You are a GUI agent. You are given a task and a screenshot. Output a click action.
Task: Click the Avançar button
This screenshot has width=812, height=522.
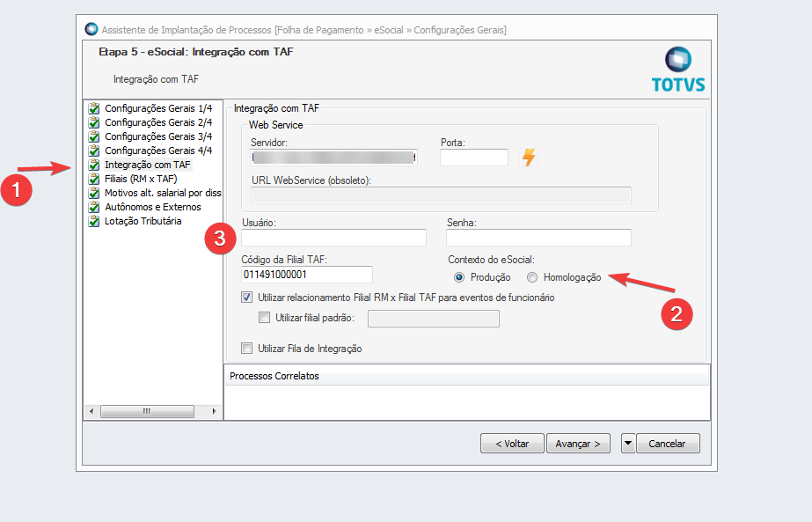[578, 443]
